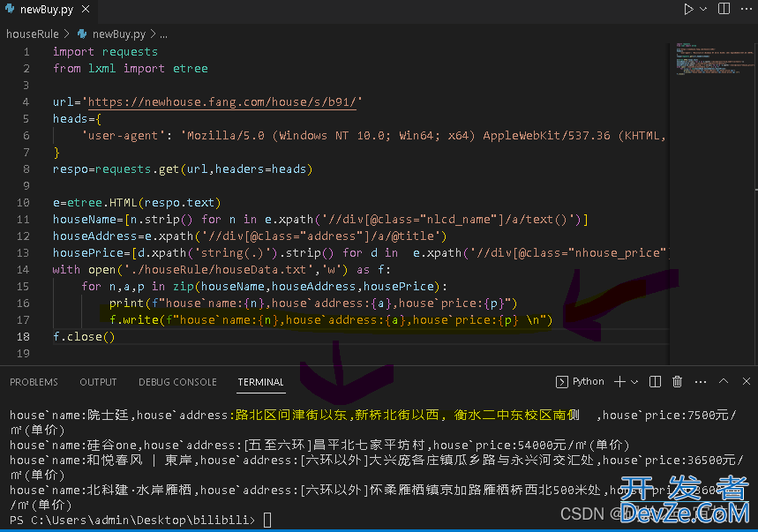This screenshot has height=532, width=758.
Task: Open editor more actions menu
Action: click(x=747, y=9)
